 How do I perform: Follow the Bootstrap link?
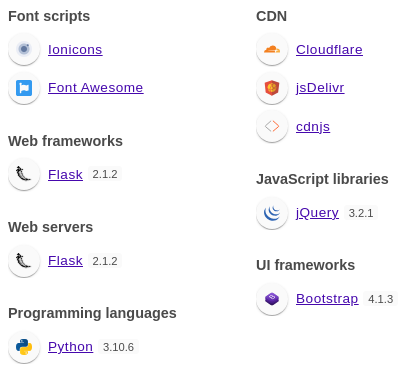click(x=327, y=299)
